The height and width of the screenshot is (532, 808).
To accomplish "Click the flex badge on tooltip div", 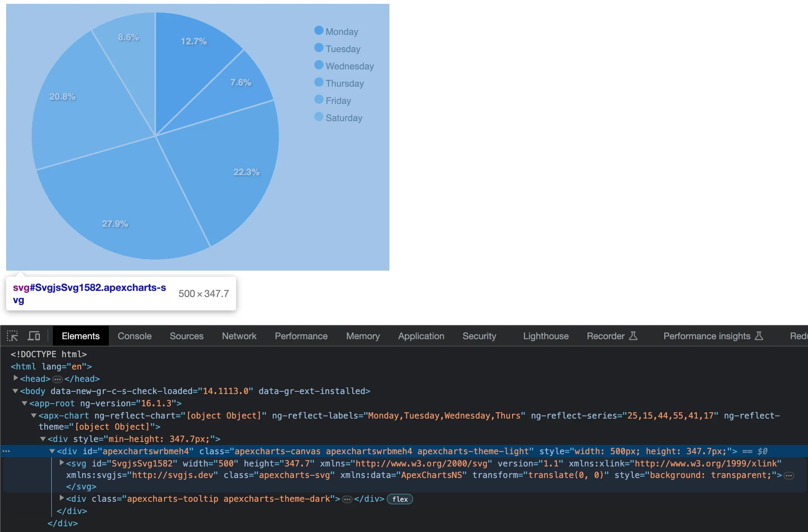I will pyautogui.click(x=399, y=499).
